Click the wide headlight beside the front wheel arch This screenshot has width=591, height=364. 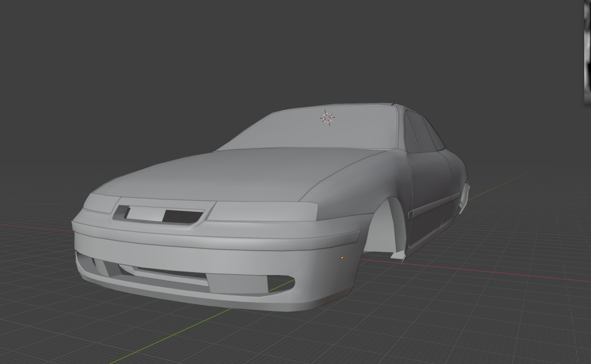(x=263, y=211)
